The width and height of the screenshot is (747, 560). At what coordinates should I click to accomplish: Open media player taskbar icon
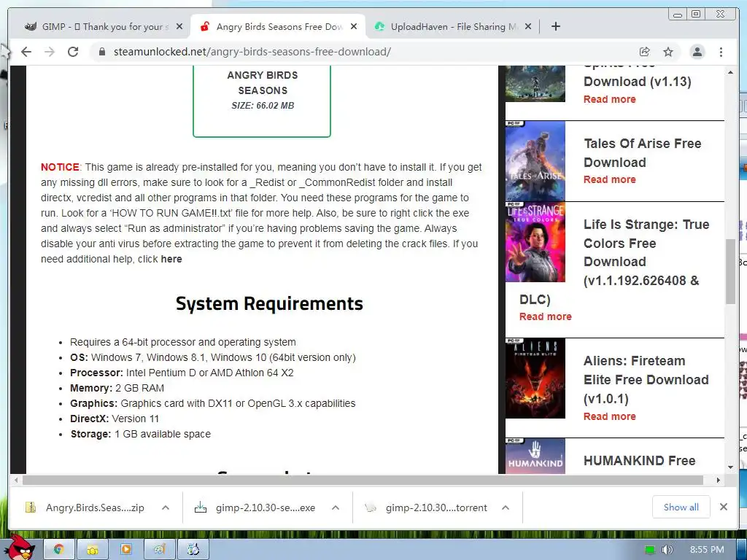[x=126, y=550]
